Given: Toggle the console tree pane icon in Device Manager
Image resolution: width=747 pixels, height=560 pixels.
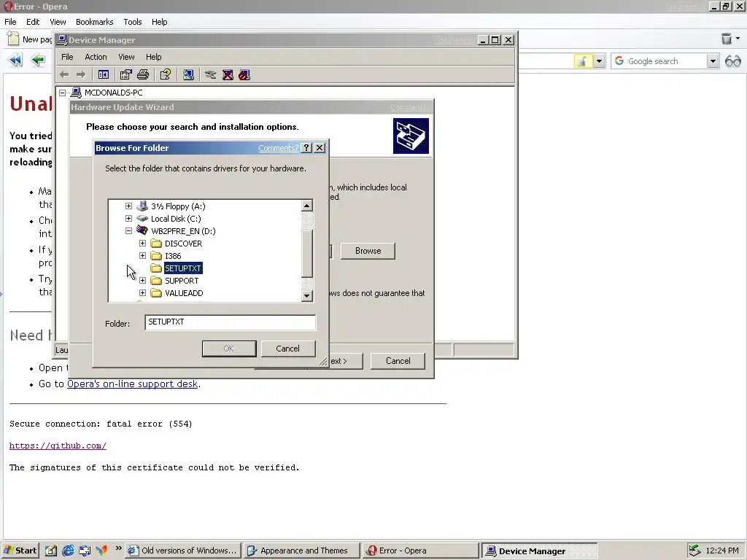Looking at the screenshot, I should coord(104,75).
